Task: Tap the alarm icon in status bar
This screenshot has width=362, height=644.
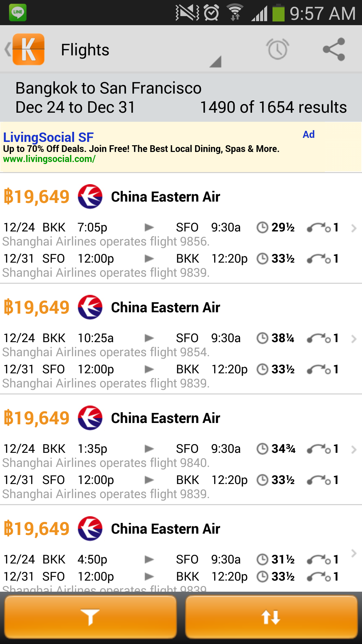Action: (212, 13)
